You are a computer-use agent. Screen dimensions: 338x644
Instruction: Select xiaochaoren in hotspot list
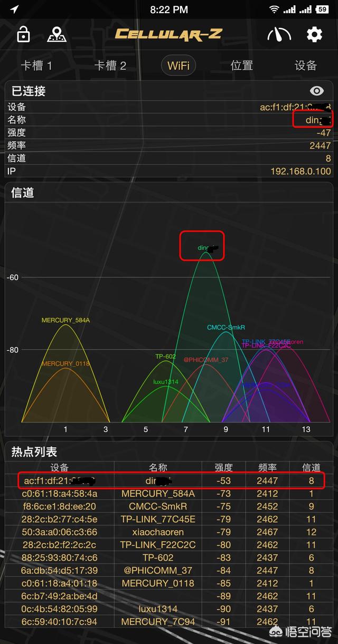(158, 532)
